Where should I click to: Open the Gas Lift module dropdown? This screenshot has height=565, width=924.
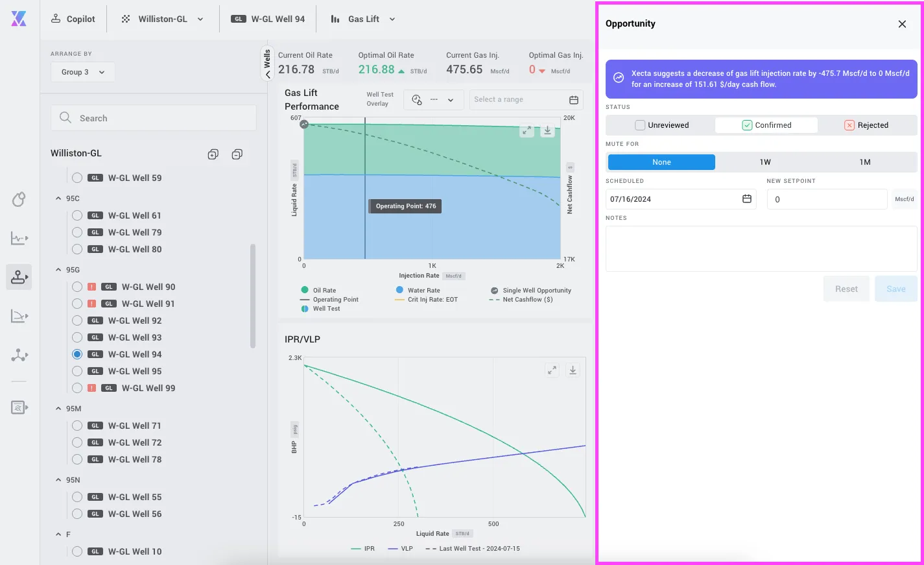coord(363,19)
